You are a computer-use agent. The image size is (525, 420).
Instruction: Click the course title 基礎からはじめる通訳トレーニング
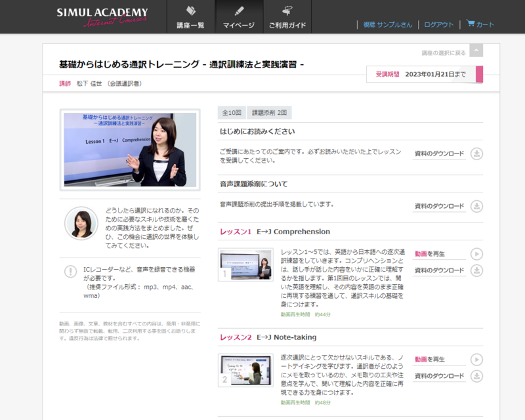(x=181, y=64)
